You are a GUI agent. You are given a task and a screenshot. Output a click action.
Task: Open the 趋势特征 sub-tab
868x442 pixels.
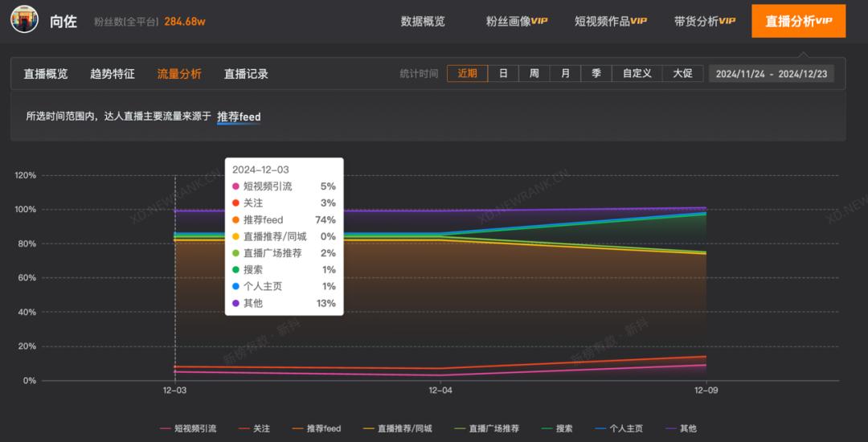(113, 74)
